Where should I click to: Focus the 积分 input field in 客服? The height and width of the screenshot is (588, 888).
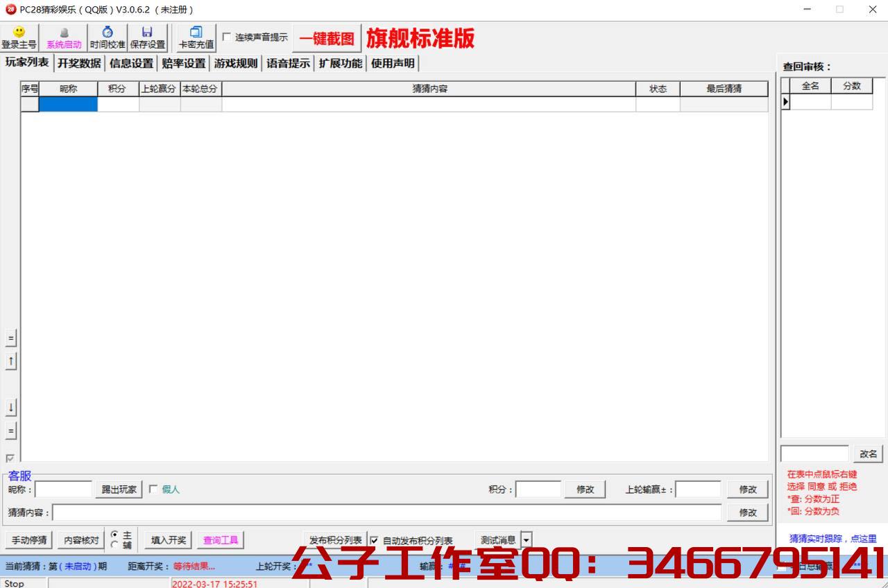[x=538, y=490]
